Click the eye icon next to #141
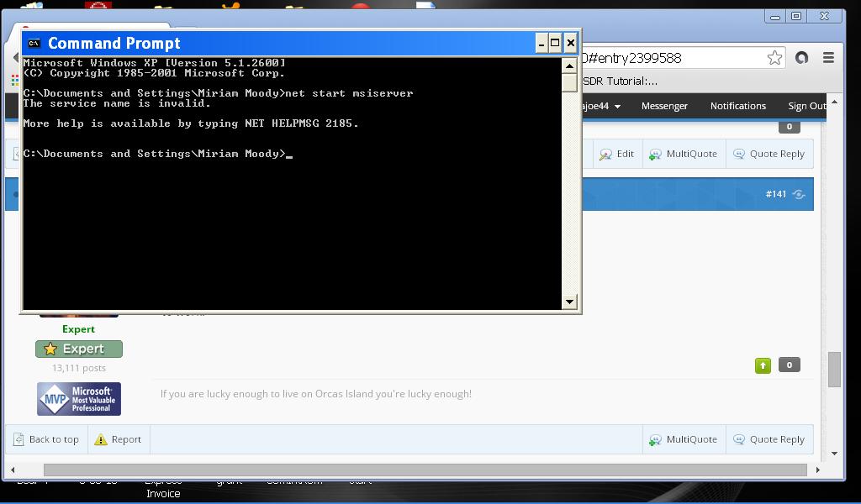The height and width of the screenshot is (504, 861). tap(799, 194)
